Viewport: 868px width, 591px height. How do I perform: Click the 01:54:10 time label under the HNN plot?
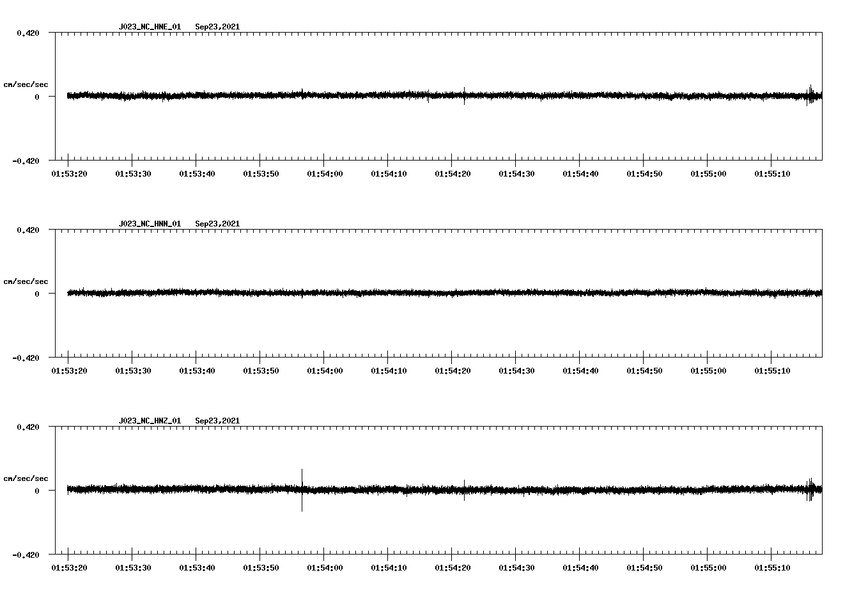pos(389,371)
